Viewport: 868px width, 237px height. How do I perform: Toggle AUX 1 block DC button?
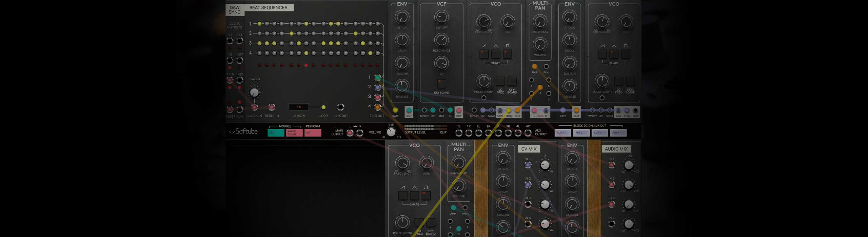tap(563, 133)
